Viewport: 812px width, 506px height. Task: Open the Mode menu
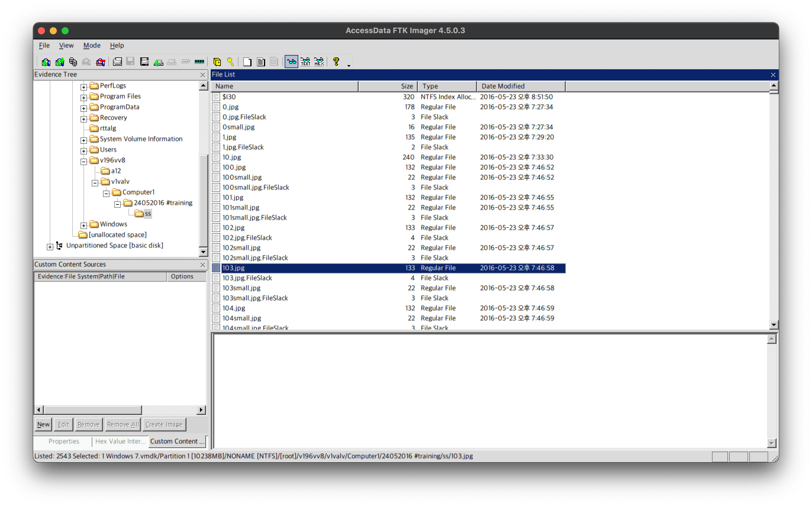[x=92, y=46]
